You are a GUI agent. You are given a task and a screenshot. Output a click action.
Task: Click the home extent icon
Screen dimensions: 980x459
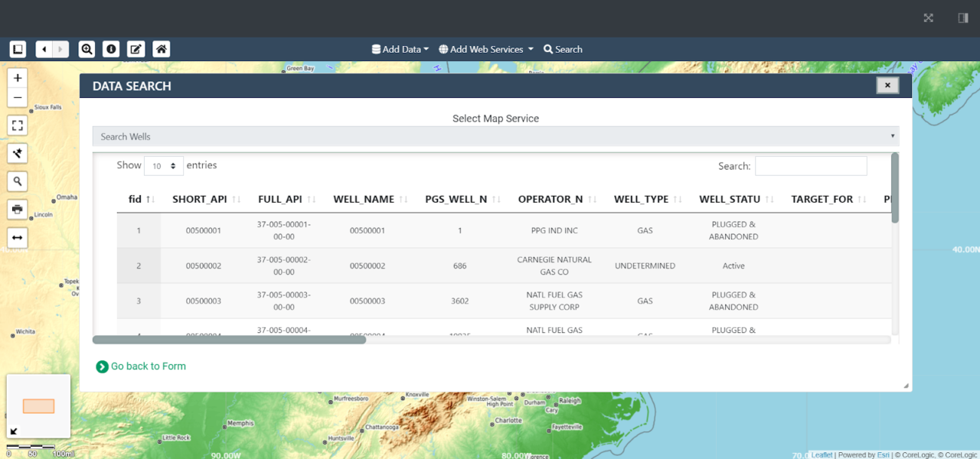[x=161, y=50]
